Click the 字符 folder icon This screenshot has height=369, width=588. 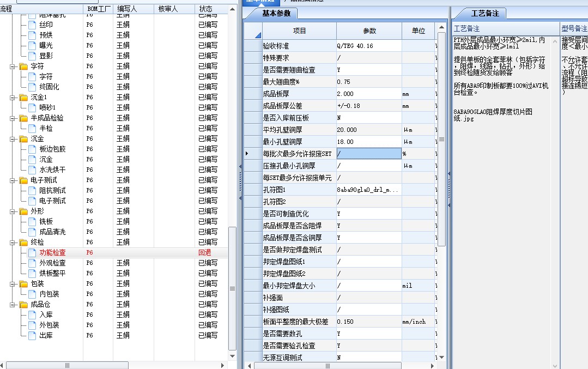(23, 66)
